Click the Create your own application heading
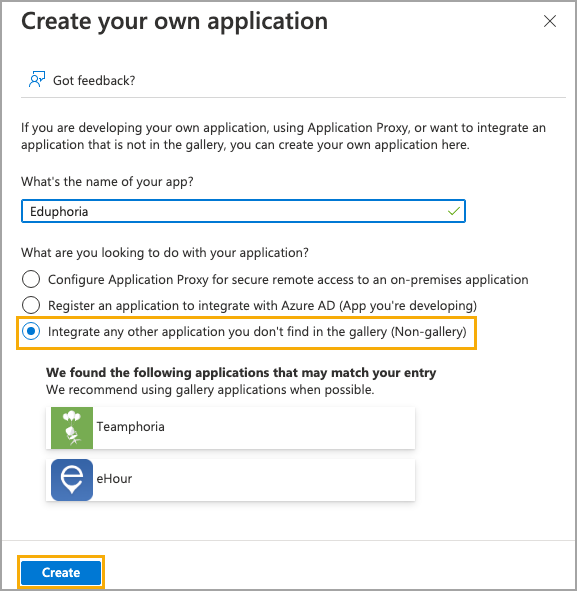The width and height of the screenshot is (577, 591). (x=174, y=21)
